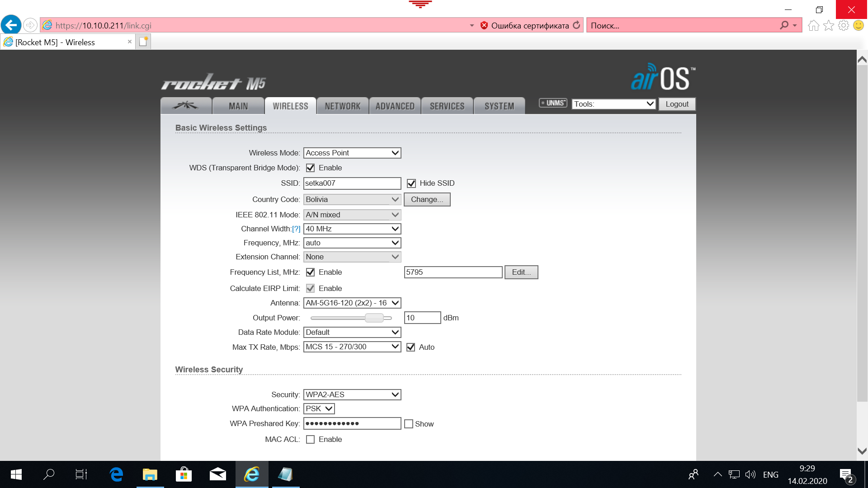The height and width of the screenshot is (488, 868).
Task: Open browser settings gear icon
Action: pyautogui.click(x=843, y=25)
